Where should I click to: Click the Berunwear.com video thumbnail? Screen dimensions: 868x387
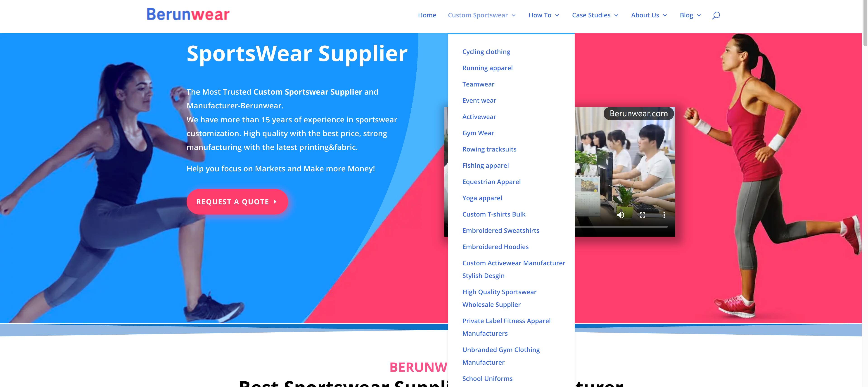625,172
